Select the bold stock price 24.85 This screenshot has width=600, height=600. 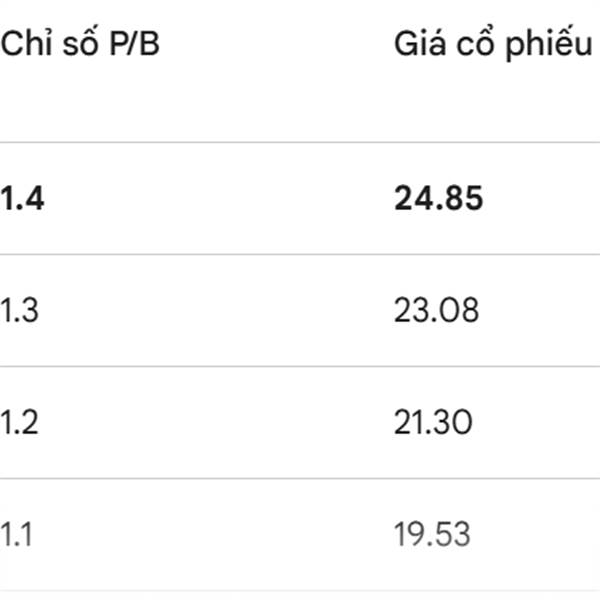click(x=438, y=199)
